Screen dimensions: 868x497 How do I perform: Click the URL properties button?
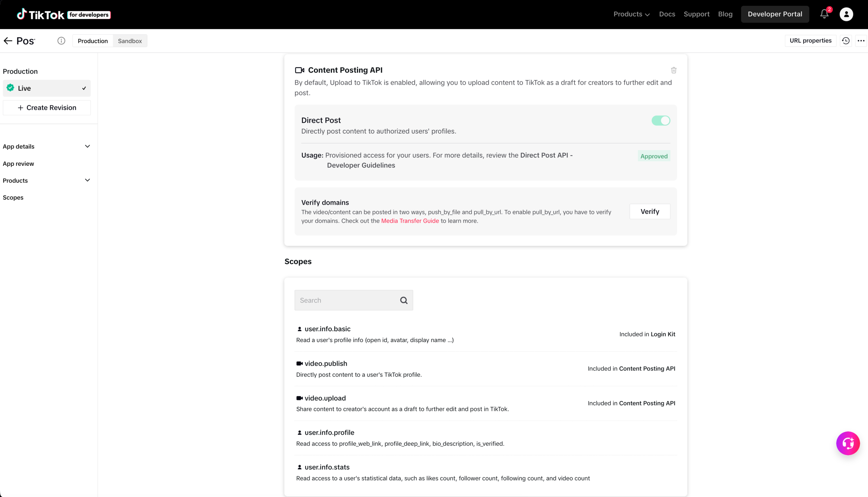coord(810,41)
